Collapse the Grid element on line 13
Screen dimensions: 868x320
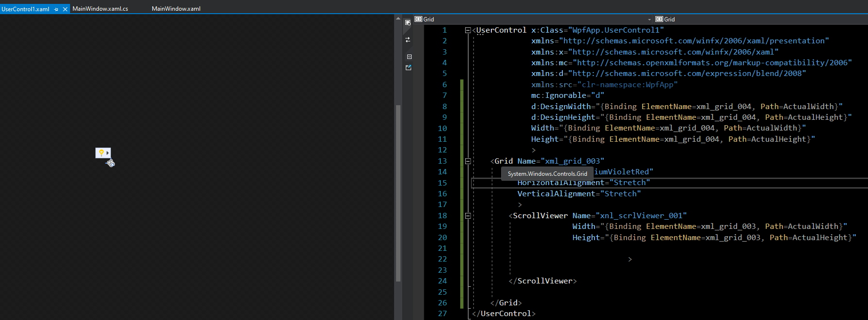click(468, 161)
